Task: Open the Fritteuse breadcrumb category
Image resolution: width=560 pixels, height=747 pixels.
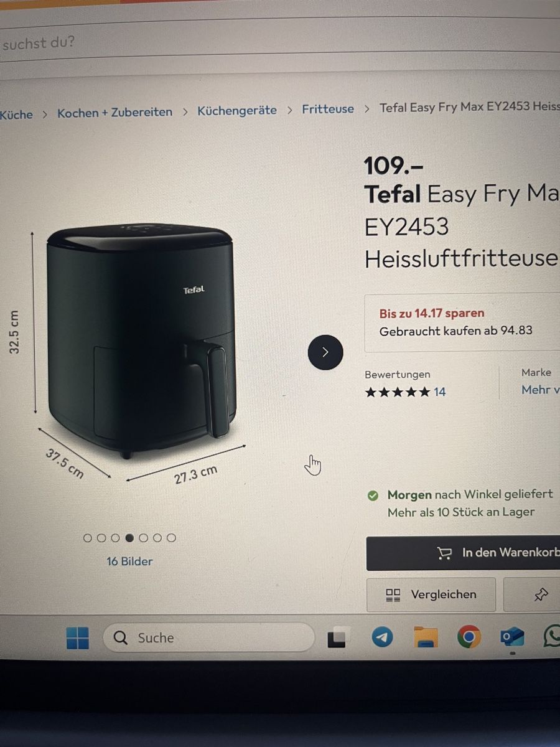Action: 328,109
